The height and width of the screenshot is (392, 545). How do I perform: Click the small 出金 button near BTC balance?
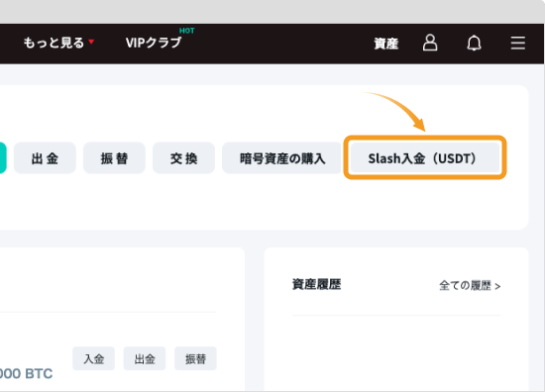145,358
